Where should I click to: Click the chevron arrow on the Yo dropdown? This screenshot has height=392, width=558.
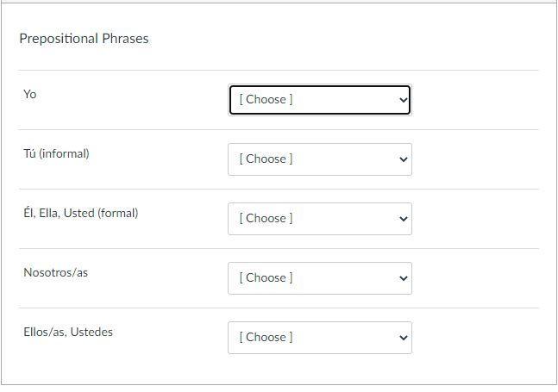[403, 100]
